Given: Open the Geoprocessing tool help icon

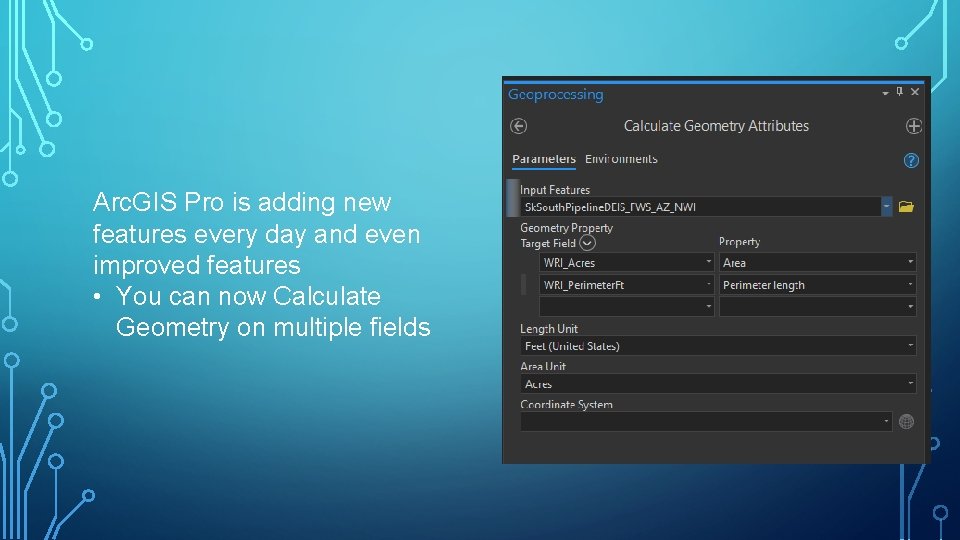Looking at the screenshot, I should (911, 160).
